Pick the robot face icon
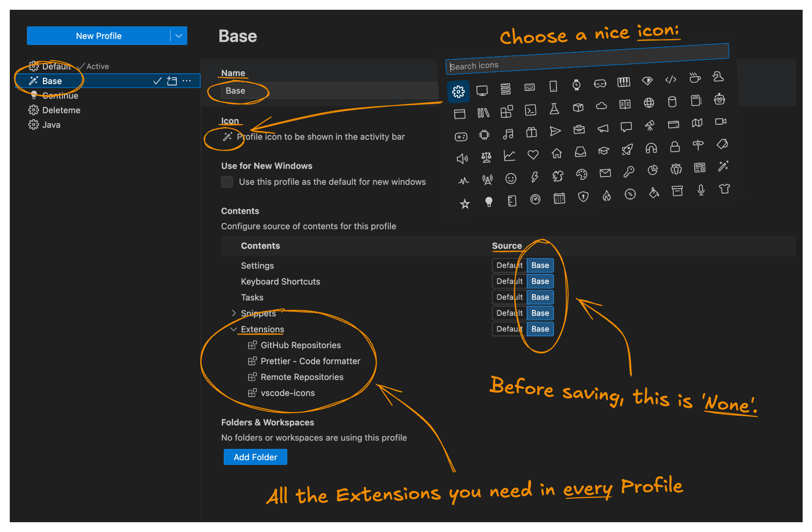 (x=719, y=100)
